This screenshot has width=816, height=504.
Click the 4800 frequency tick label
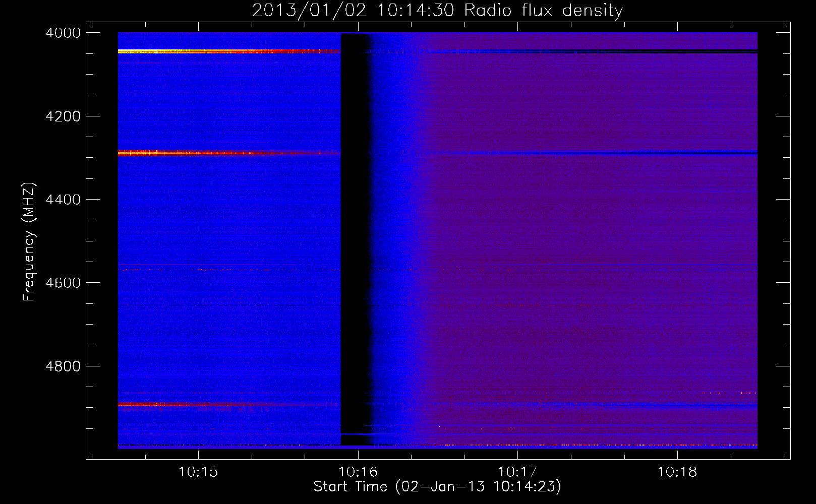(x=63, y=366)
